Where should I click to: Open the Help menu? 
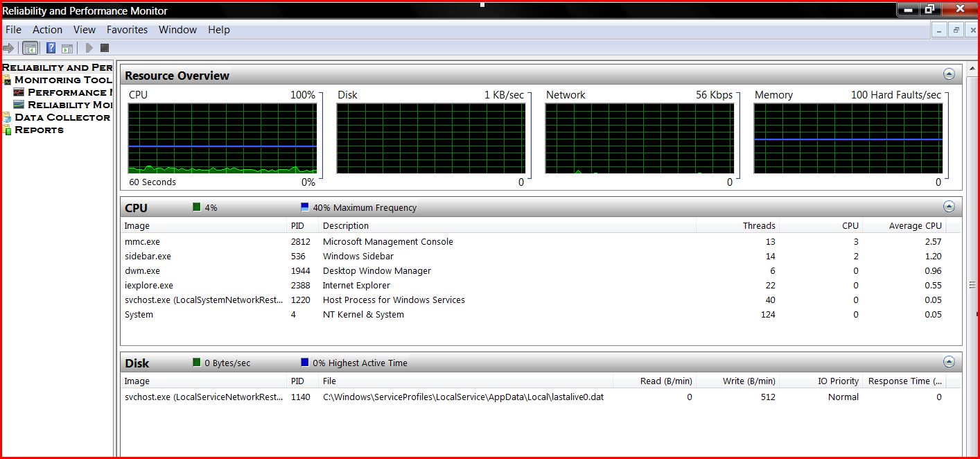(x=219, y=30)
